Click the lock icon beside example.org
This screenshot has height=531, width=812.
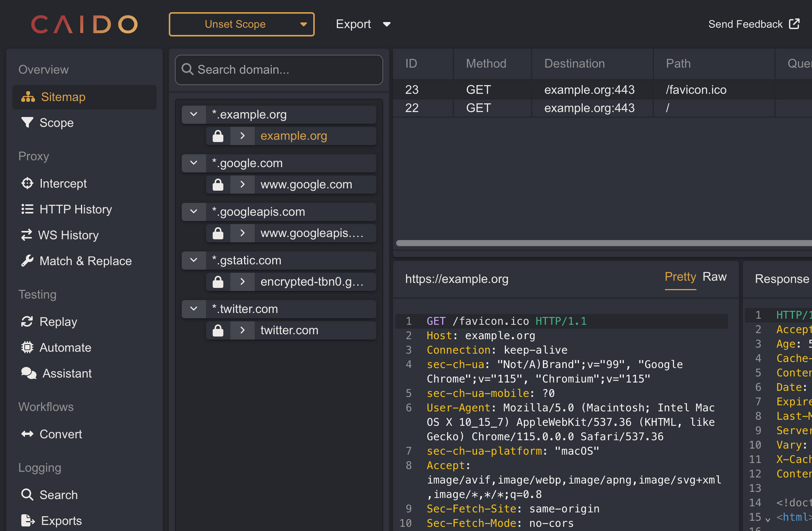218,136
